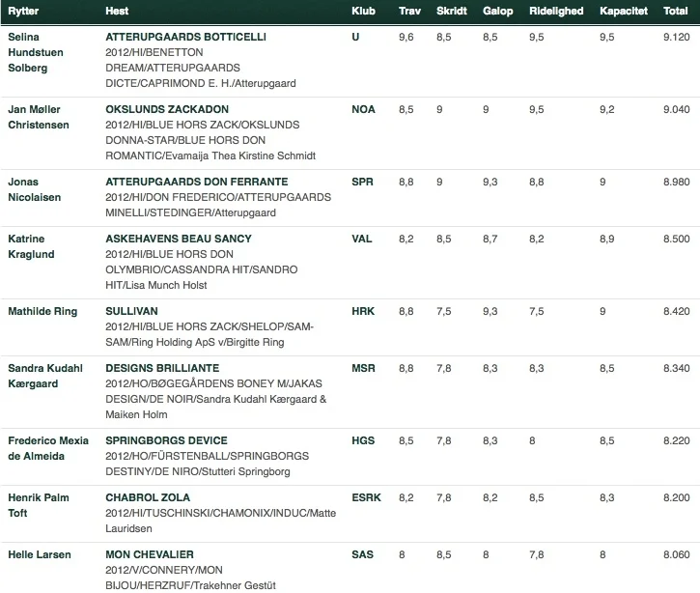Open horse SPRINGBORGS DEVICE
The height and width of the screenshot is (593, 700).
point(166,440)
